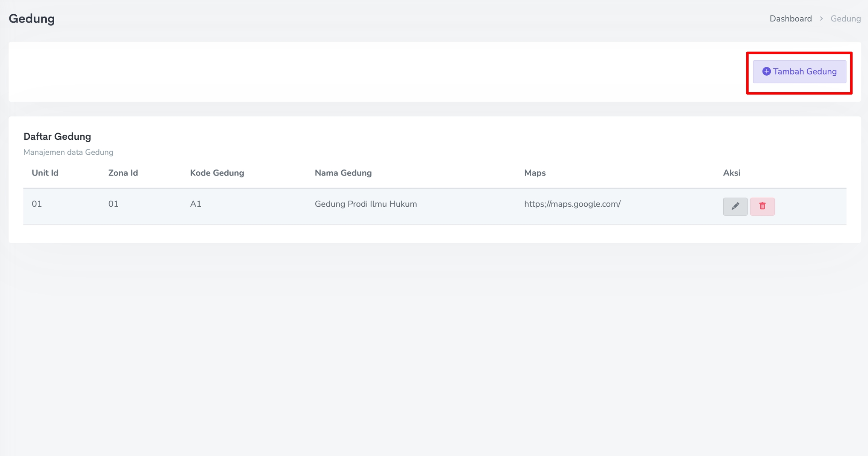The image size is (868, 456).
Task: Click the Unit Id column header
Action: pos(45,173)
